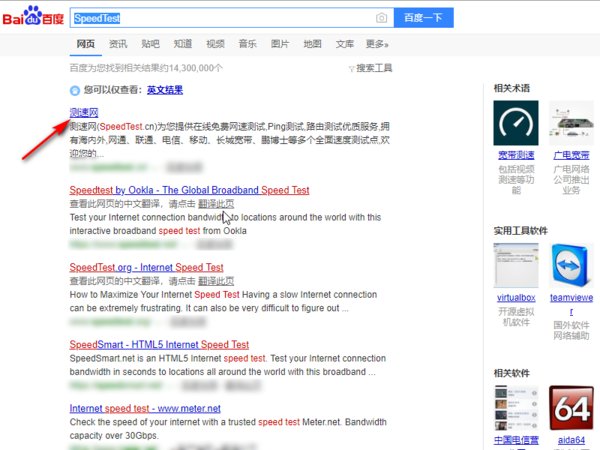Click the aida64 red icon
600x450 pixels.
(571, 408)
